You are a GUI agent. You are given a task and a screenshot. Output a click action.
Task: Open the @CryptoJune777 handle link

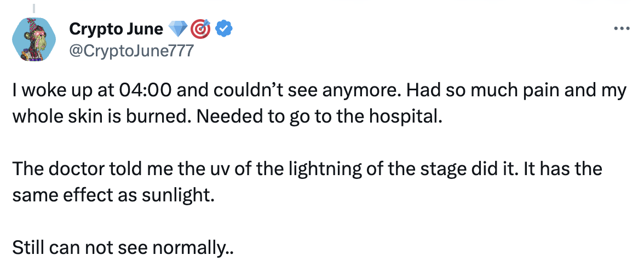tap(131, 51)
